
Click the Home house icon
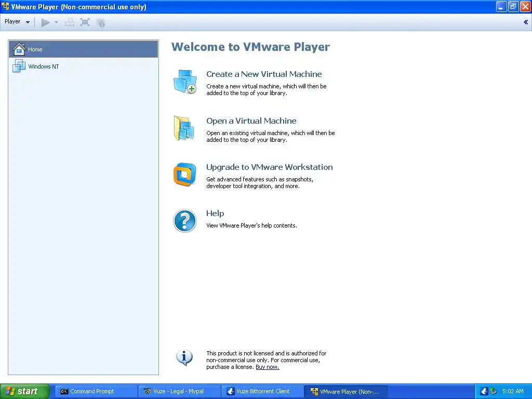point(19,49)
